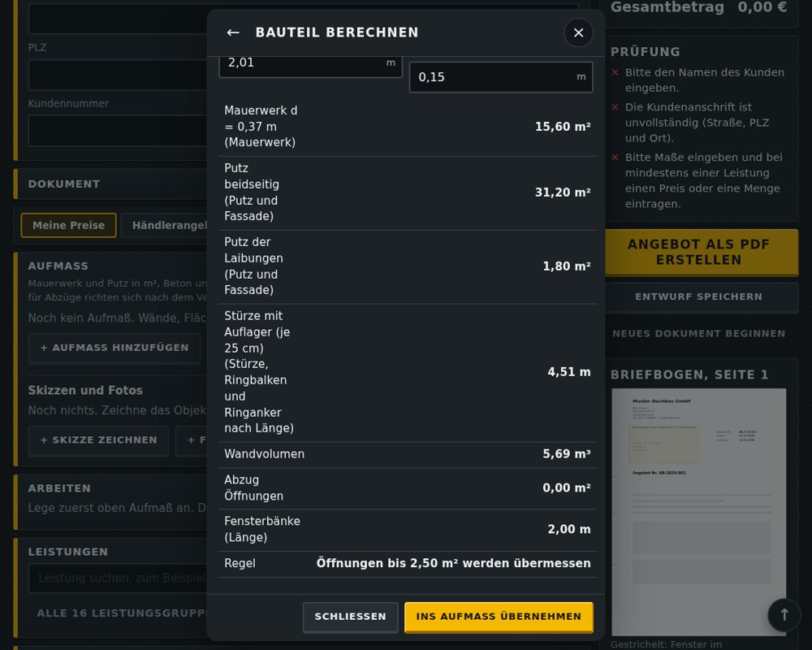Select the Abzug Öffnungen value 0,00 m²

click(567, 488)
